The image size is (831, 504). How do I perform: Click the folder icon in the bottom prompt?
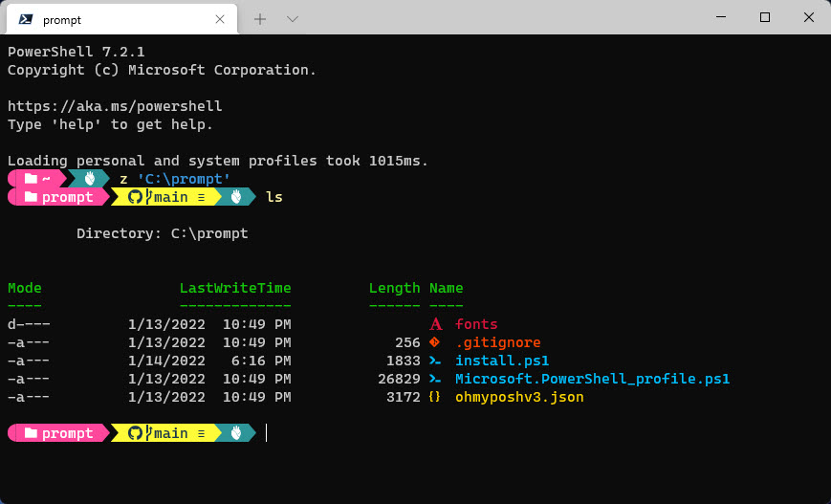[31, 433]
